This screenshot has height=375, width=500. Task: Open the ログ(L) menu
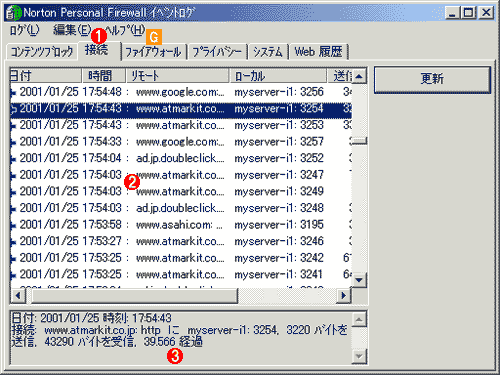[x=24, y=31]
